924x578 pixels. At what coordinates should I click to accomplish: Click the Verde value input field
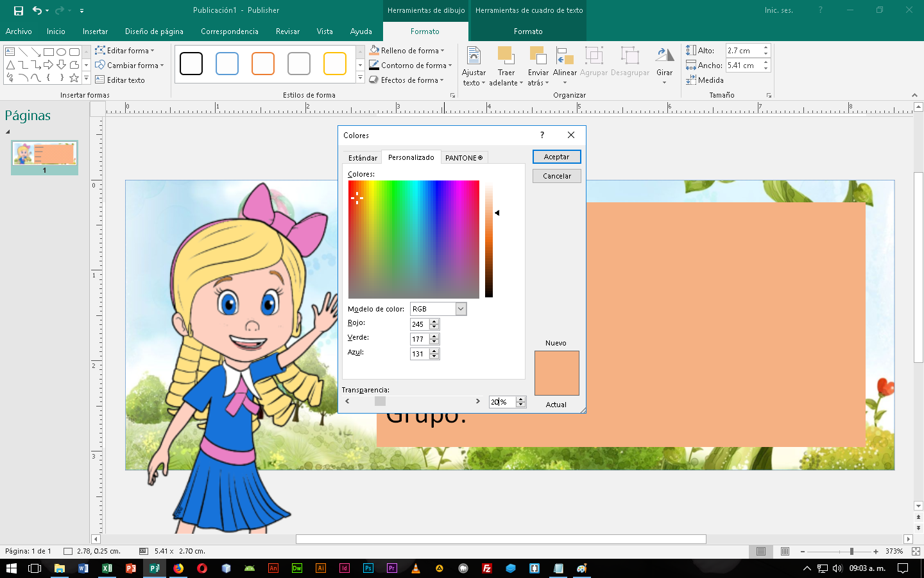pyautogui.click(x=420, y=338)
